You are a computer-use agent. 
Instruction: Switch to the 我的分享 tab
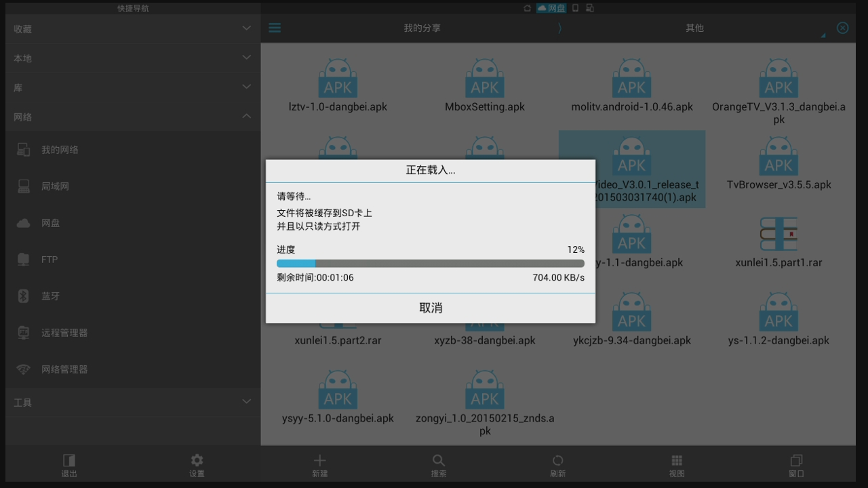click(422, 28)
